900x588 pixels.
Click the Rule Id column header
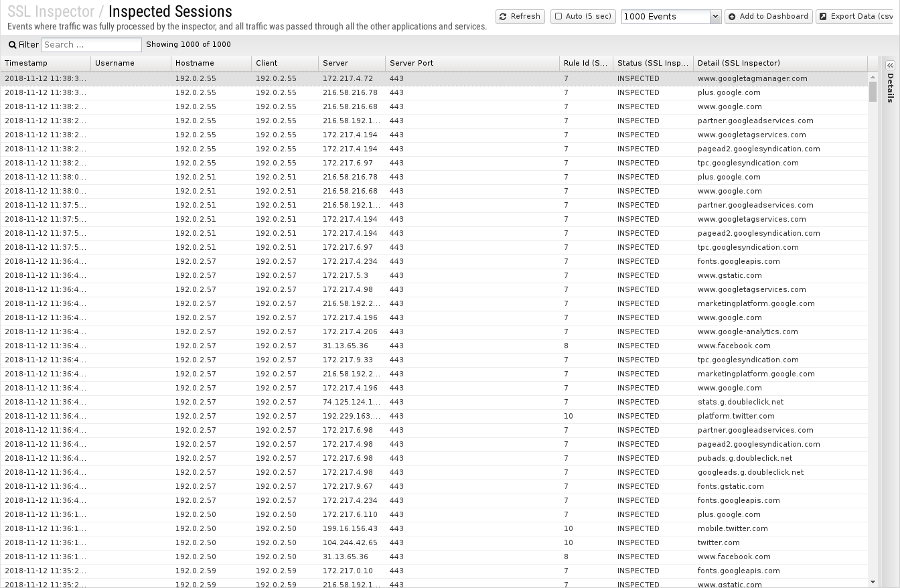pos(587,63)
